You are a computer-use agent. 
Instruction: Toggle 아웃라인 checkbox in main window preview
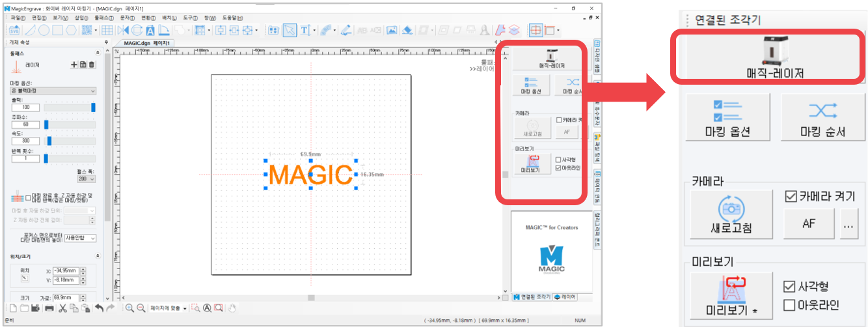pyautogui.click(x=558, y=167)
